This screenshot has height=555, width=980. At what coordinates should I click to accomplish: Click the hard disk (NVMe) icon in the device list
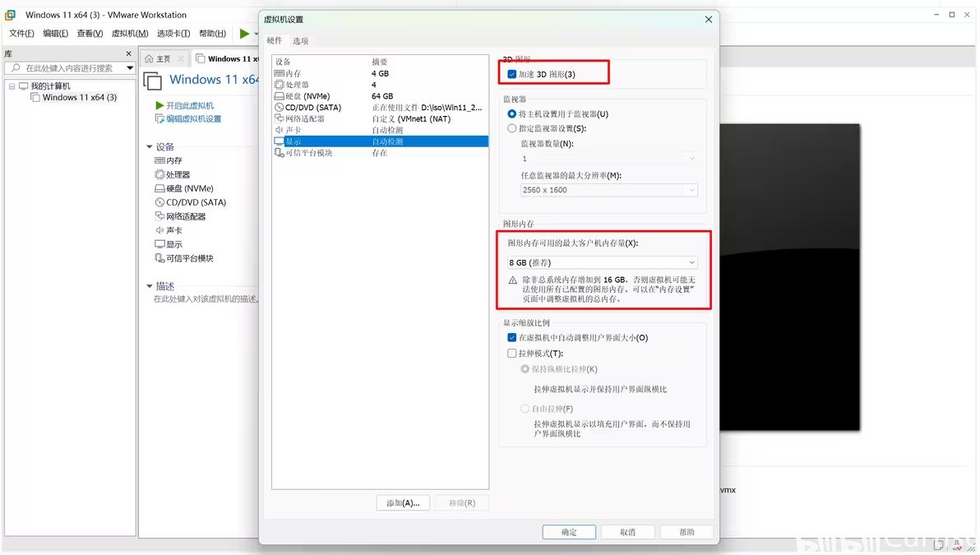[x=280, y=96]
